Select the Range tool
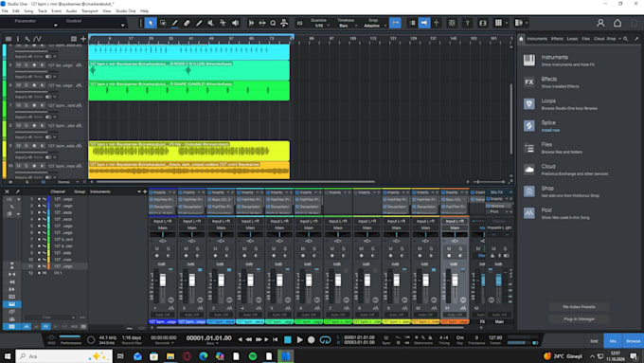Screen dimensions: 644x363 click(163, 23)
